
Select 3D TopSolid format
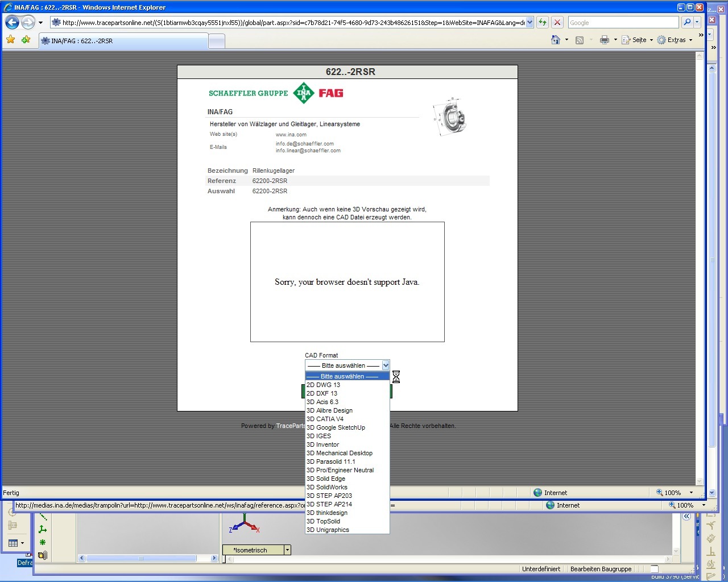pyautogui.click(x=348, y=521)
